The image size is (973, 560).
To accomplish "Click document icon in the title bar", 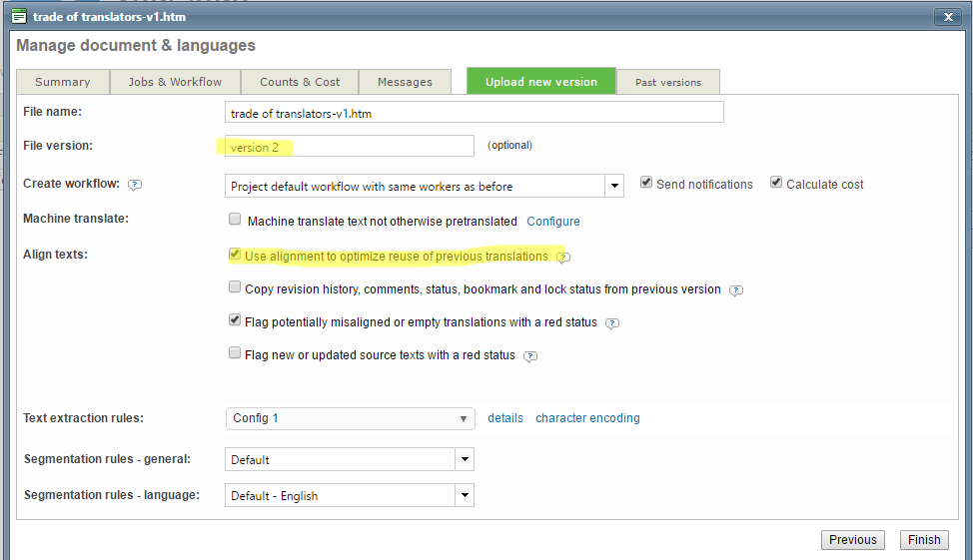I will pyautogui.click(x=18, y=16).
